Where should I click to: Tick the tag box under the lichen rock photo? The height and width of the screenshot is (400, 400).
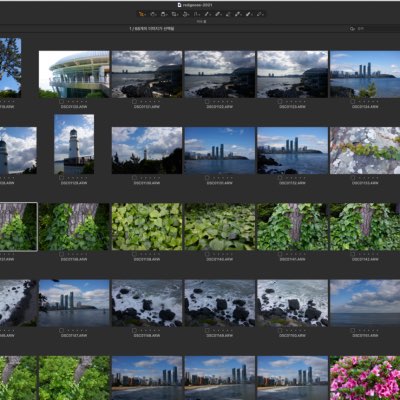pyautogui.click(x=353, y=178)
